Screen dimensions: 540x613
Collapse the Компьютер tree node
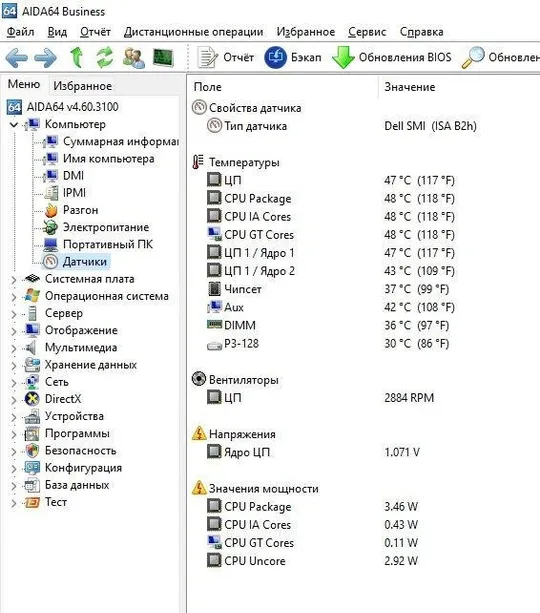tap(14, 125)
